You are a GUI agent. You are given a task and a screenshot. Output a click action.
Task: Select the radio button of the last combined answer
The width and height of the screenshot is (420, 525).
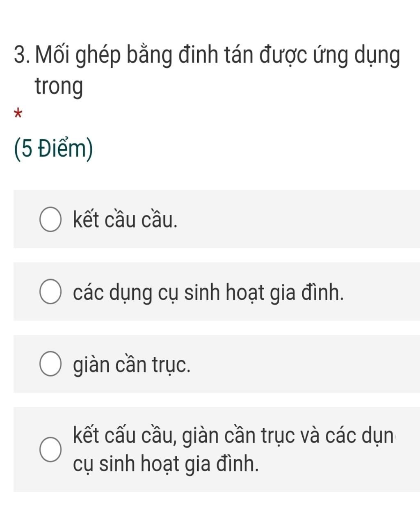[x=50, y=450]
